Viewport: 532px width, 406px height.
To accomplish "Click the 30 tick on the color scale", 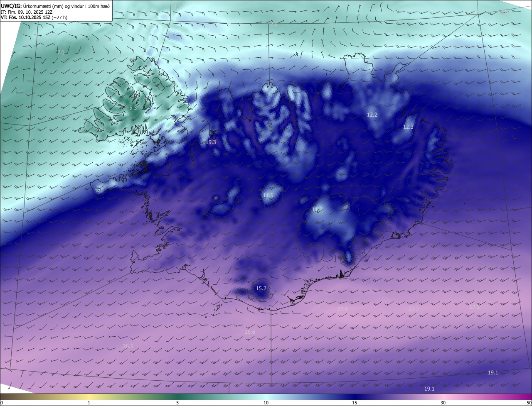I will pyautogui.click(x=443, y=403).
